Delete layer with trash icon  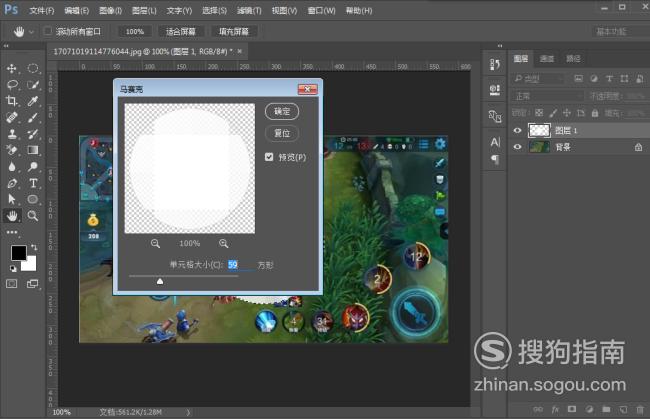[640, 409]
